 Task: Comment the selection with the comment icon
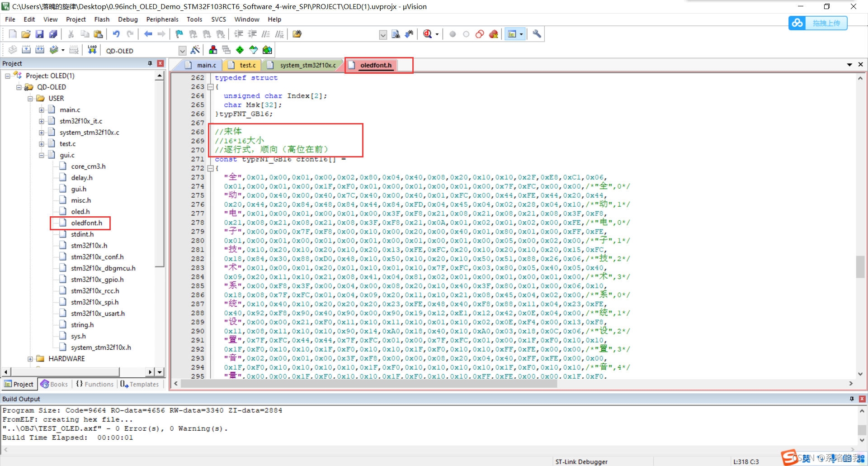coord(266,34)
